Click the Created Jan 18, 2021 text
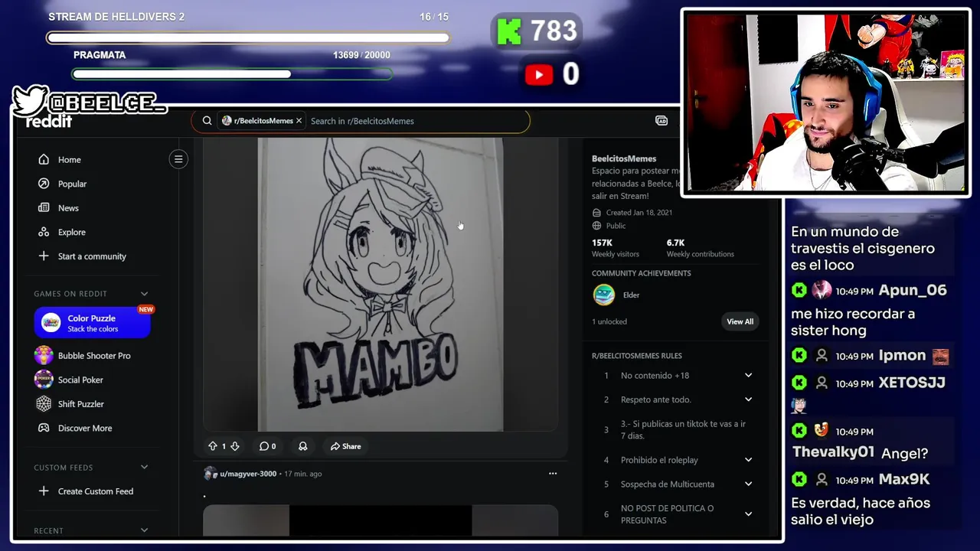Viewport: 980px width, 551px height. [x=639, y=213]
